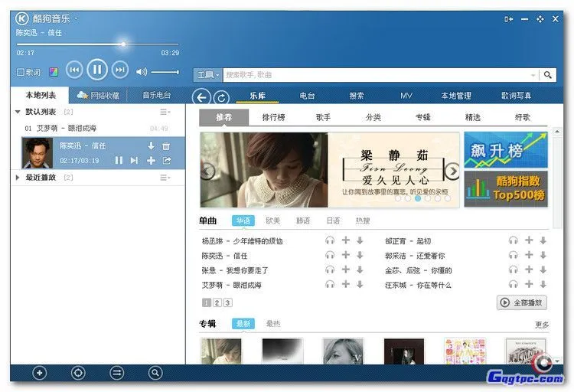Select the 排行榜 sub-tab
Screen dimensions: 574x392
coord(273,117)
